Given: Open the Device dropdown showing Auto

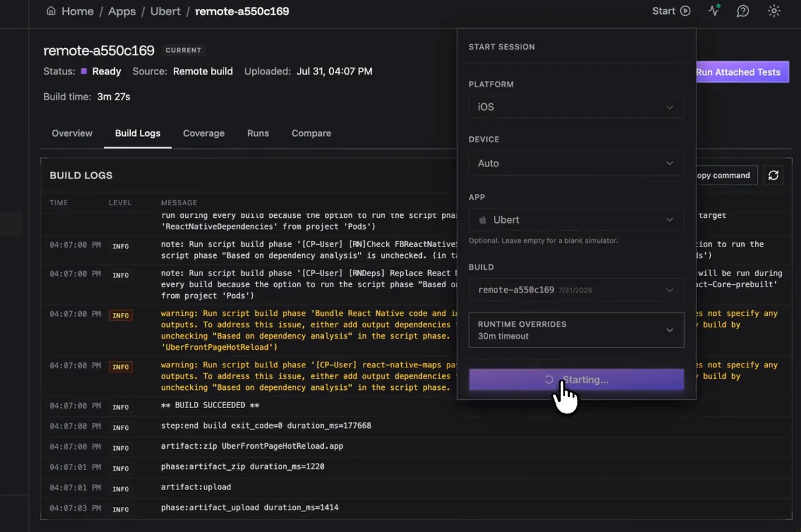Looking at the screenshot, I should [x=576, y=163].
